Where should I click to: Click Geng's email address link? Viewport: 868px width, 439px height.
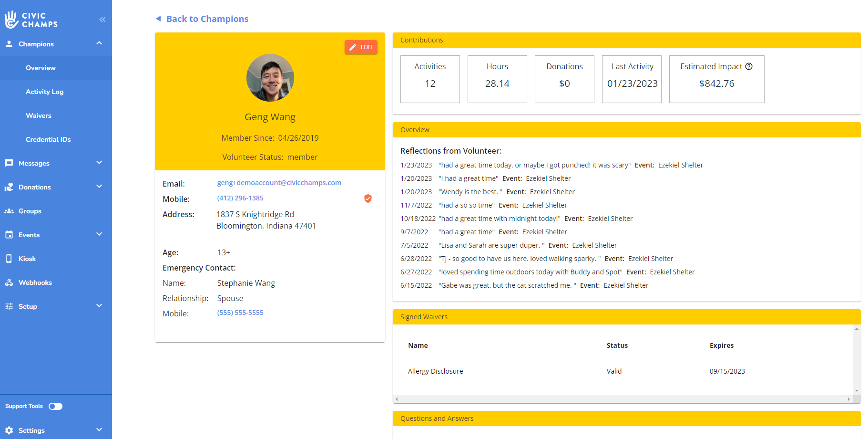(x=279, y=182)
